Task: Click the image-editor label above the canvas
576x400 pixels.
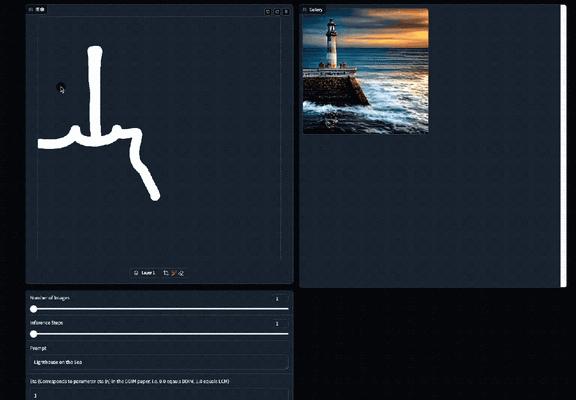Action: click(37, 9)
